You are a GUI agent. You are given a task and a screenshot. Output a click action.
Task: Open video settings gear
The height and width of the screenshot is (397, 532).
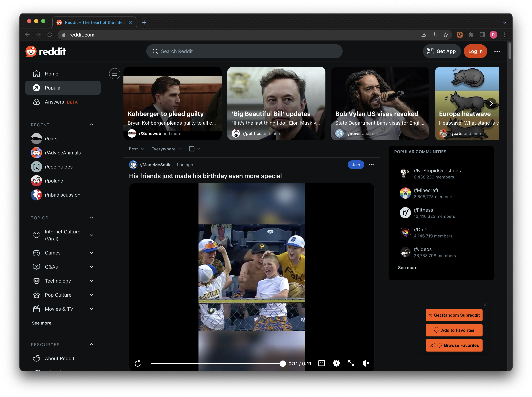[336, 363]
